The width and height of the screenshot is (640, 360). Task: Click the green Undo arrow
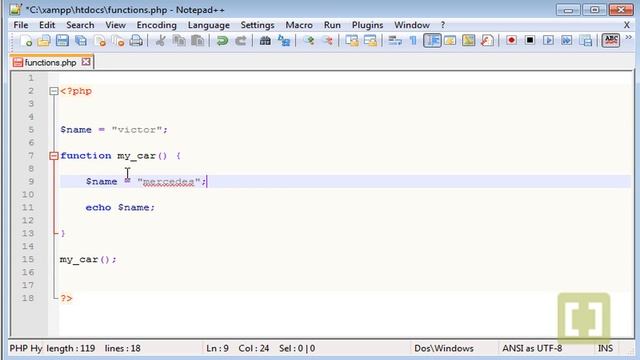222,40
